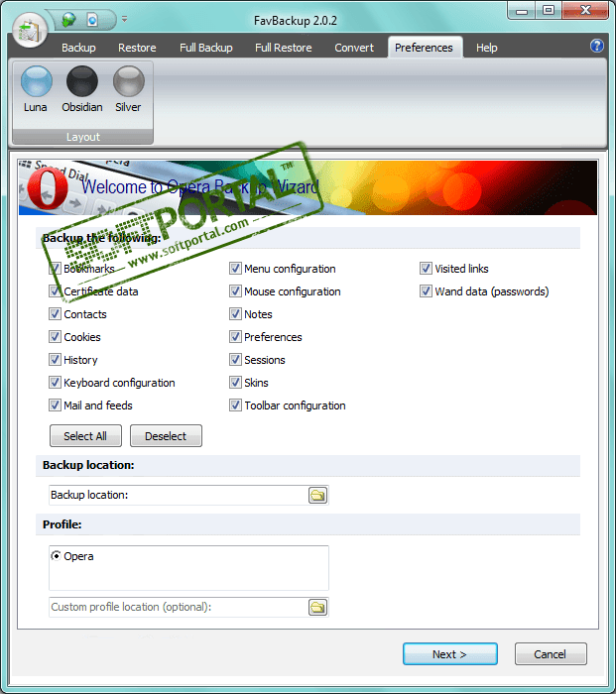This screenshot has width=616, height=694.
Task: Toggle Keyboard configuration checkbox
Action: coord(55,383)
